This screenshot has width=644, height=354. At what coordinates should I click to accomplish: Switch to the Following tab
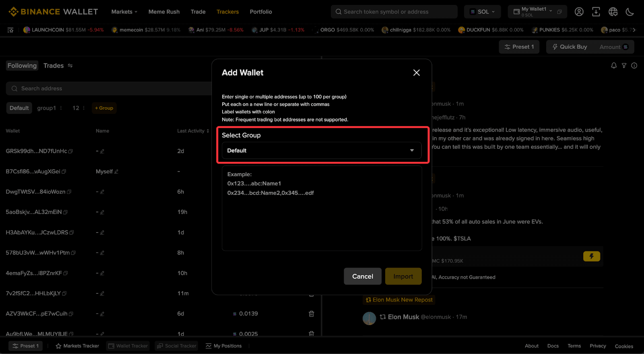pos(22,66)
